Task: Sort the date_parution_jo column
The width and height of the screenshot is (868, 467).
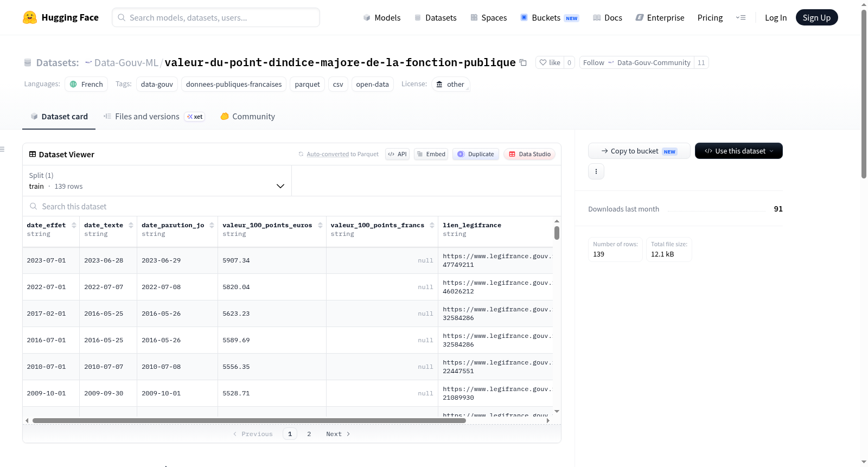Action: point(212,225)
